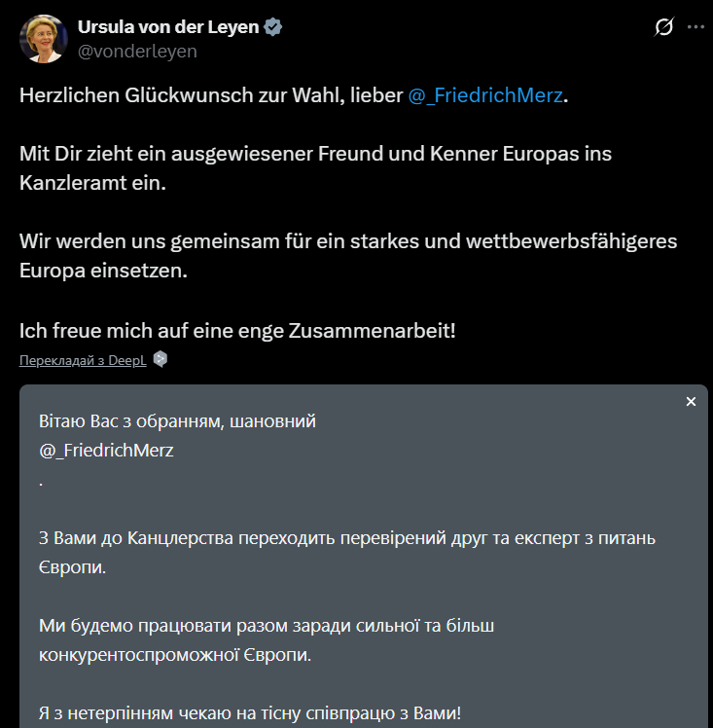Open @_FriedrichMerz mention in the German tweet
Screen dimensions: 713x728
[485, 97]
